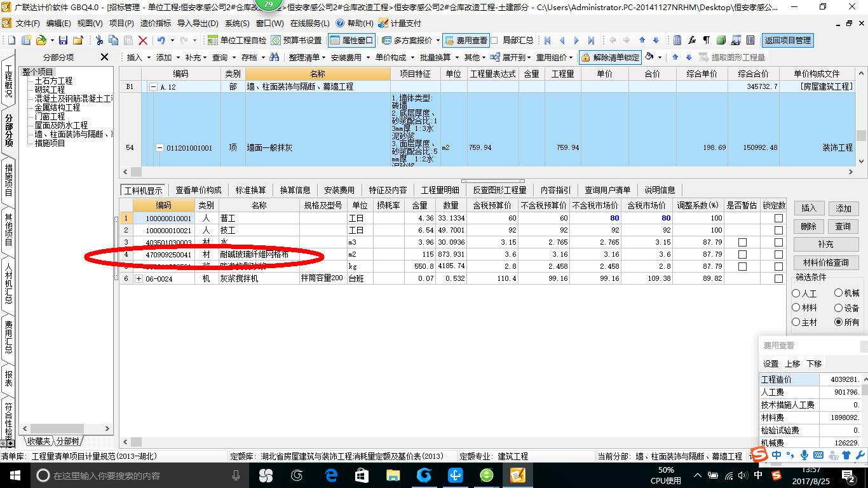Open the 造价指标 menu

[x=156, y=23]
